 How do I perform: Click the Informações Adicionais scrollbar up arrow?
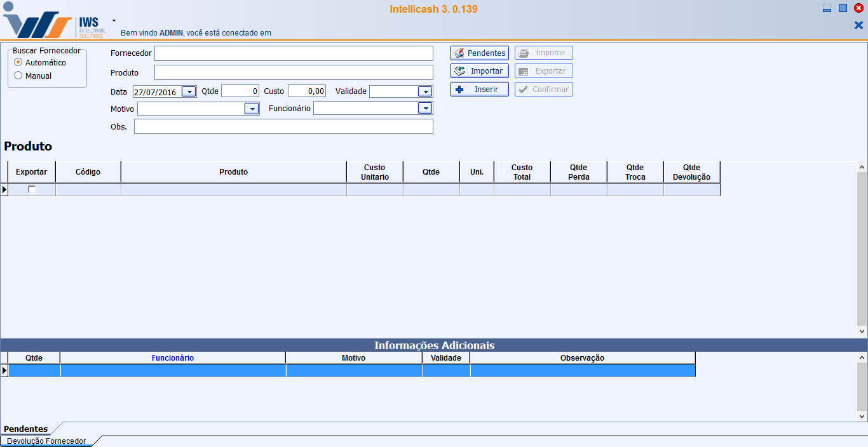coord(862,357)
